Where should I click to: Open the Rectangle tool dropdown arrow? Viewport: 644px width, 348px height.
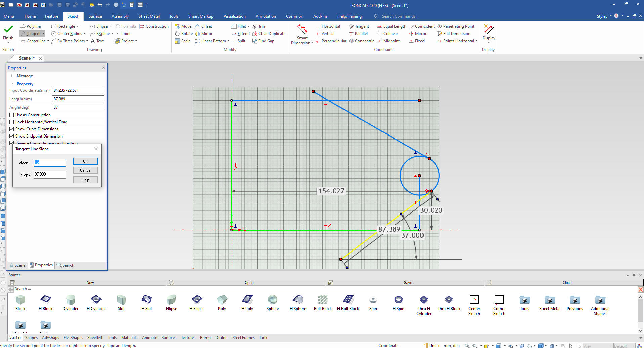(78, 26)
